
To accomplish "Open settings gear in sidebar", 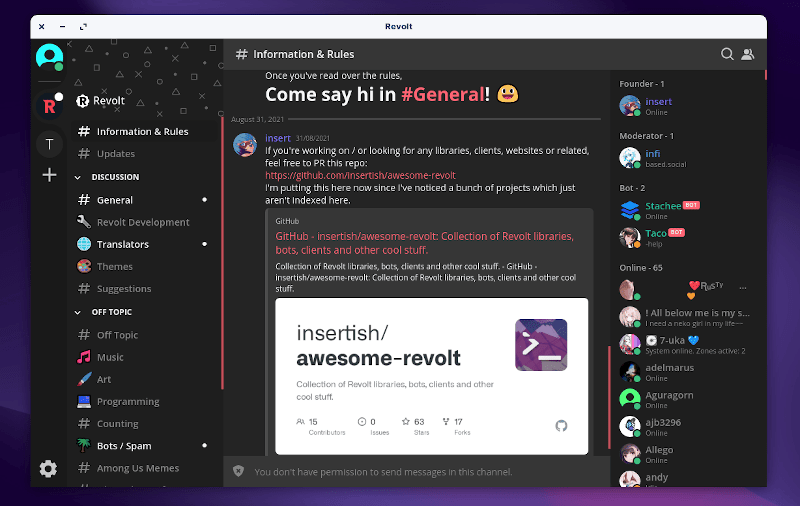I will tap(48, 468).
